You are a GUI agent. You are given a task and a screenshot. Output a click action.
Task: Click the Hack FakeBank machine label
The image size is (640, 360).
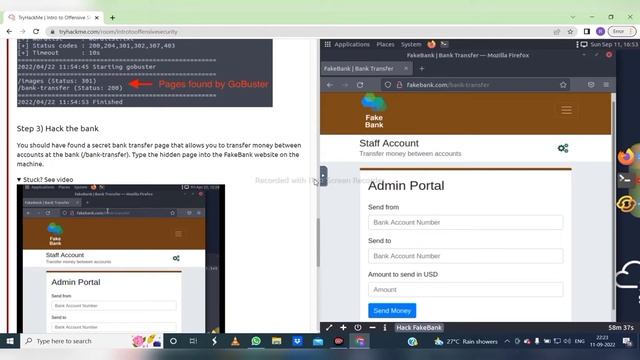[419, 328]
